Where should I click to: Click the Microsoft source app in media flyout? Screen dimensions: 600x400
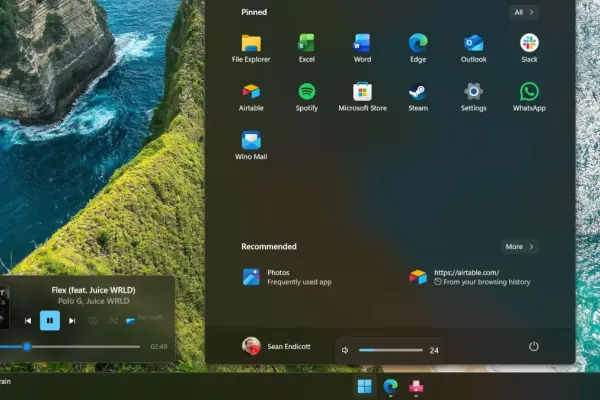(x=145, y=319)
